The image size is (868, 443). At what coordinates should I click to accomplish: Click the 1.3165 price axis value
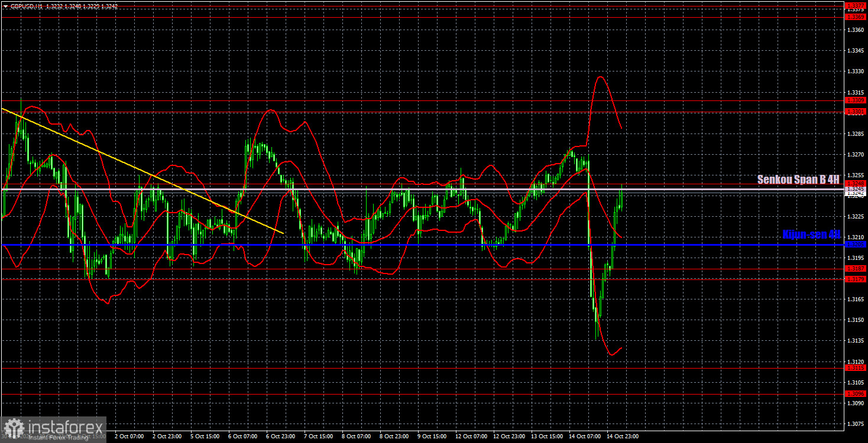[x=854, y=299]
